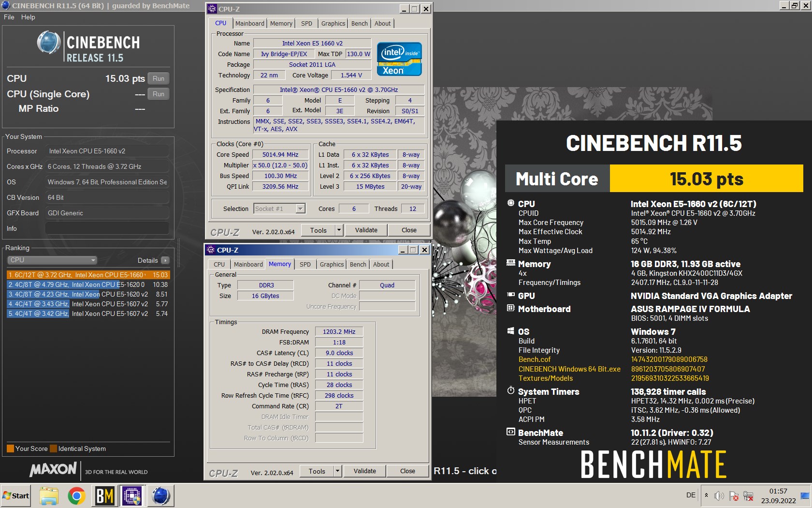Viewport: 812px width, 508px height.
Task: Open Bench tab in bottom CPU-Z window
Action: pos(358,264)
